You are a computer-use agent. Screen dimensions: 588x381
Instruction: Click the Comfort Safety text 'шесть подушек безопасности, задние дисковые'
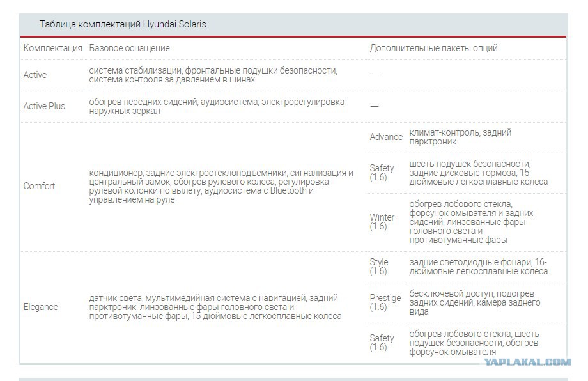pos(479,173)
